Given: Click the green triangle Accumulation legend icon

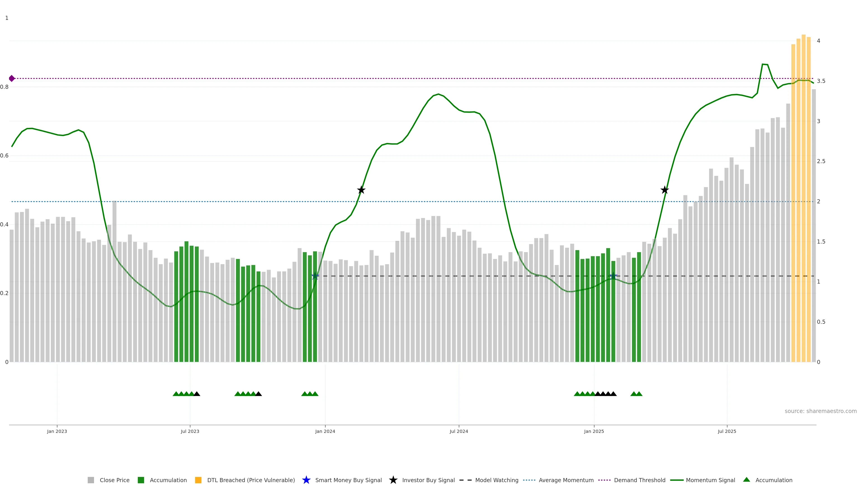Looking at the screenshot, I should pyautogui.click(x=746, y=480).
